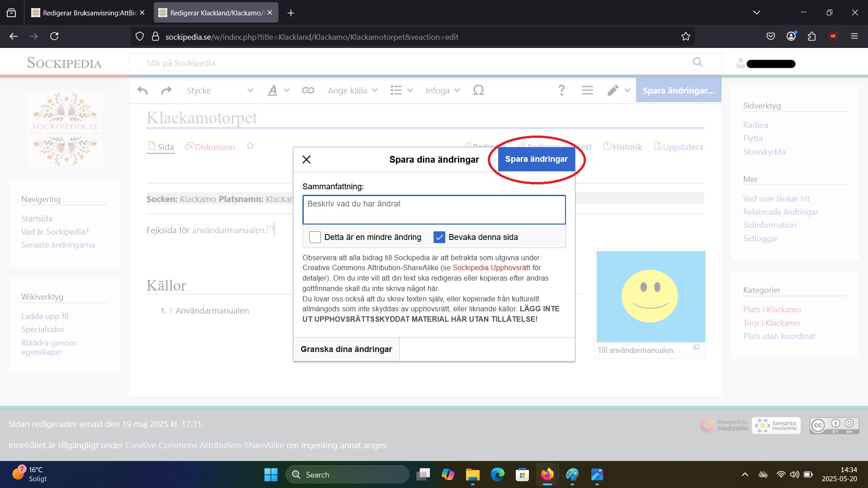Click the Sammanfattning summary text field
The image size is (868, 488).
[x=434, y=210]
